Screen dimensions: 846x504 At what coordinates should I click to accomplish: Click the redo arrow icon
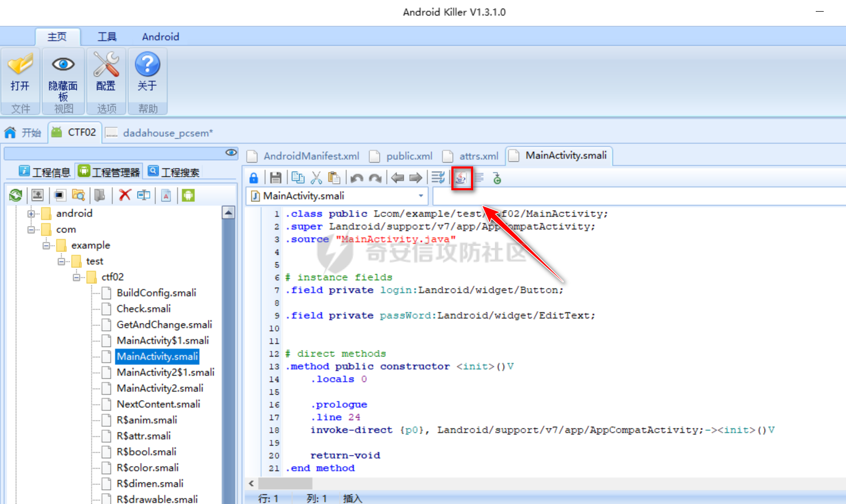click(376, 178)
